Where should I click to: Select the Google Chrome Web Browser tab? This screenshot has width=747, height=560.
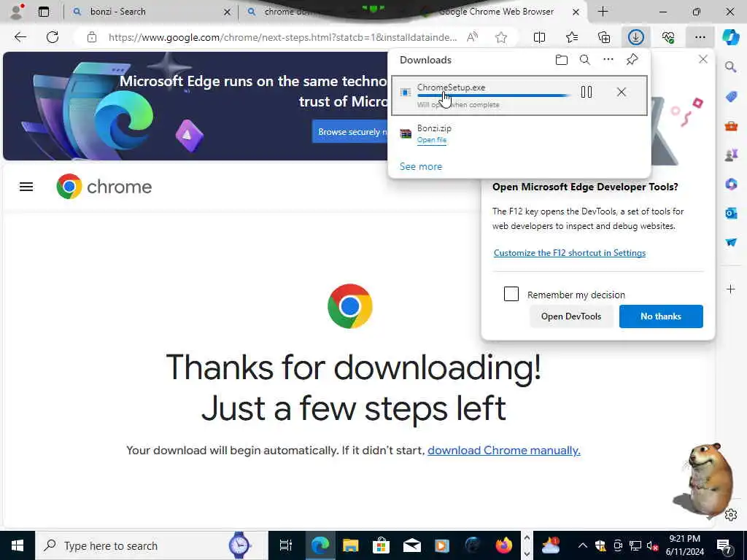[x=495, y=12]
